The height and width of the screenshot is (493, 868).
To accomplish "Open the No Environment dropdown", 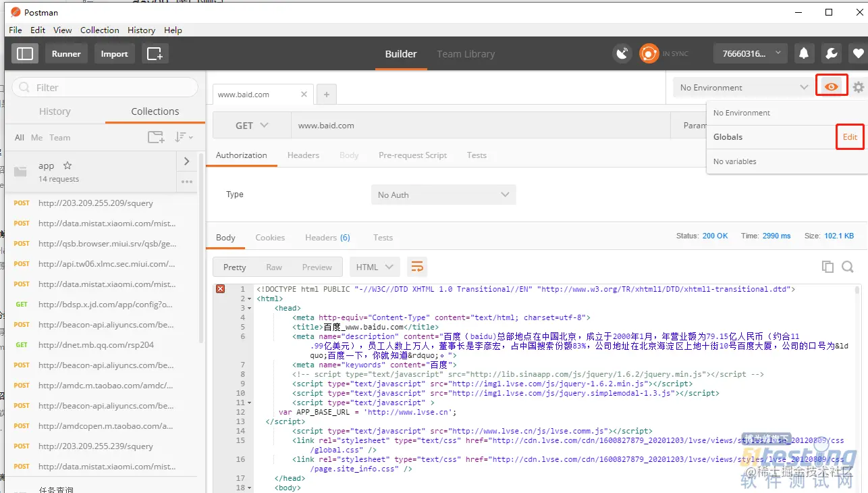I will point(743,87).
